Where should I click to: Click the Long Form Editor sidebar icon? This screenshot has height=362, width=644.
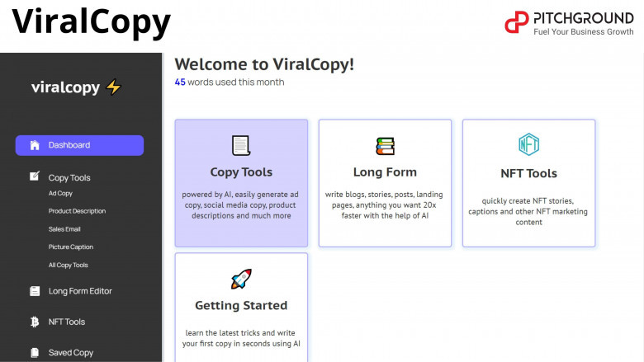pos(35,291)
